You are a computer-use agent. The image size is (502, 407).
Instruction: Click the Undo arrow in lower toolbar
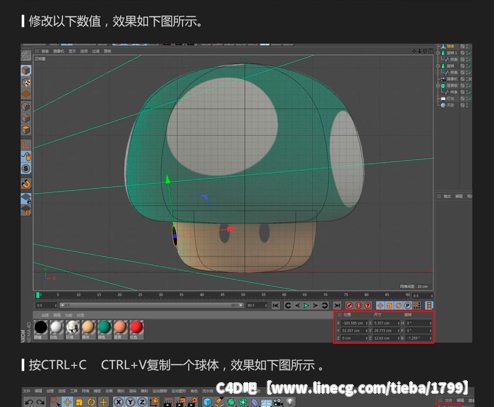point(29,402)
